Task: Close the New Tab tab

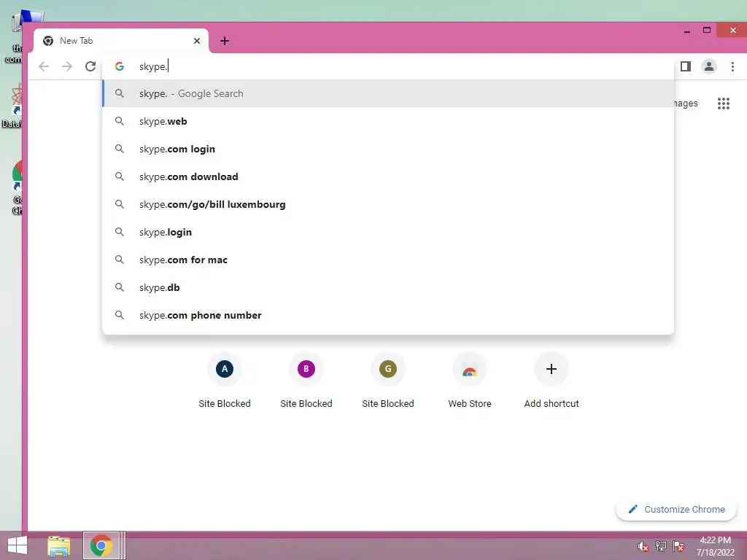Action: click(x=197, y=41)
